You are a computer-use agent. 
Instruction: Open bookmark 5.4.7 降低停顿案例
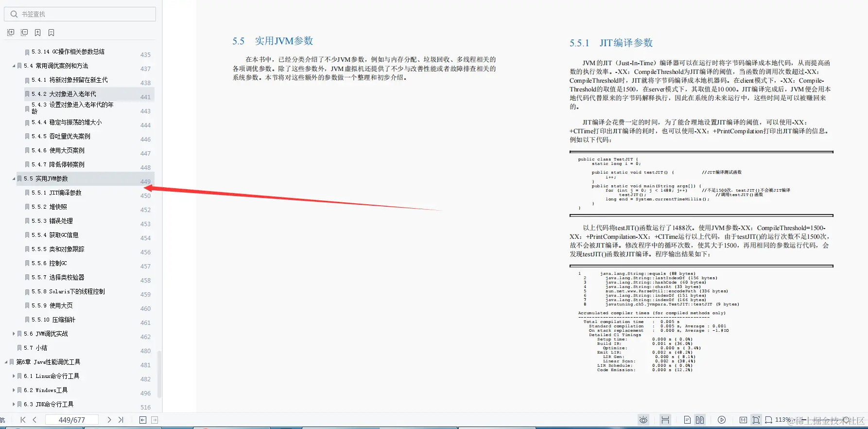click(58, 164)
